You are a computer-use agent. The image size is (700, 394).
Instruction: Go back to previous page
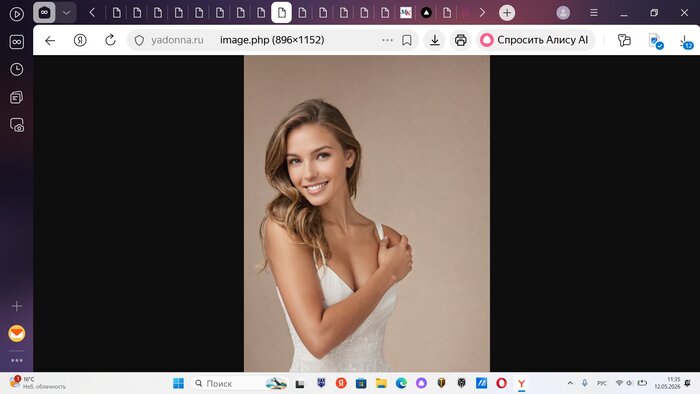50,40
